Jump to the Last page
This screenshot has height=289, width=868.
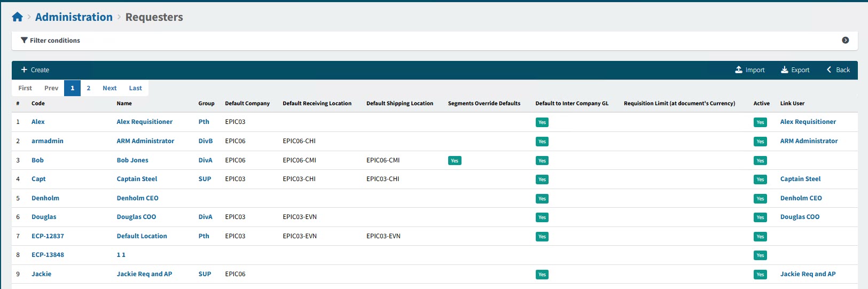(x=135, y=88)
